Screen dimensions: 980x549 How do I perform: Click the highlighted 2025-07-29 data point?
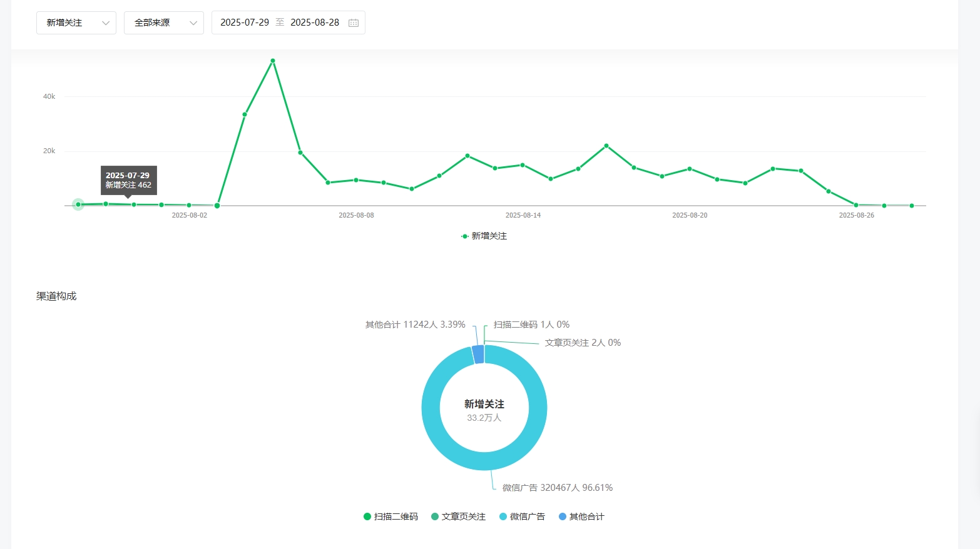point(78,204)
